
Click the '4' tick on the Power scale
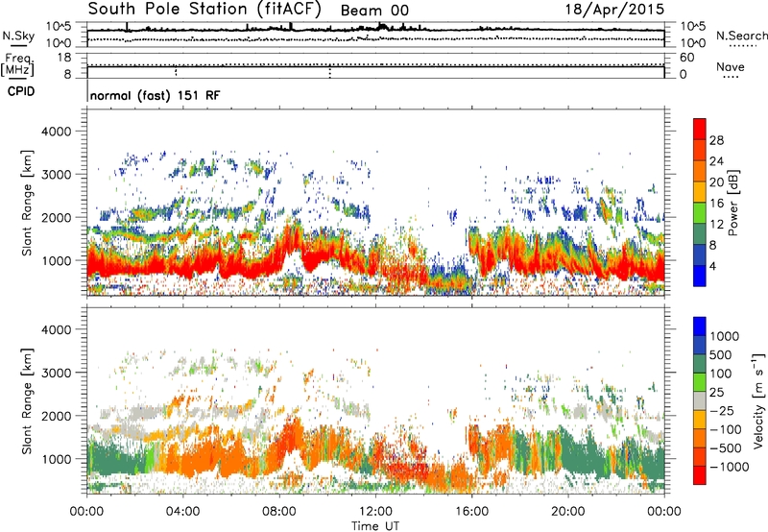coord(712,267)
